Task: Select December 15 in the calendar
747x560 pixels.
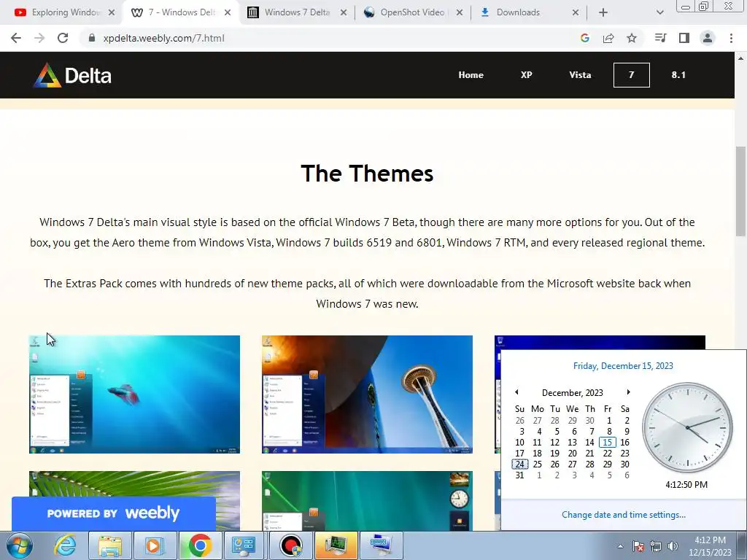Action: coord(608,443)
